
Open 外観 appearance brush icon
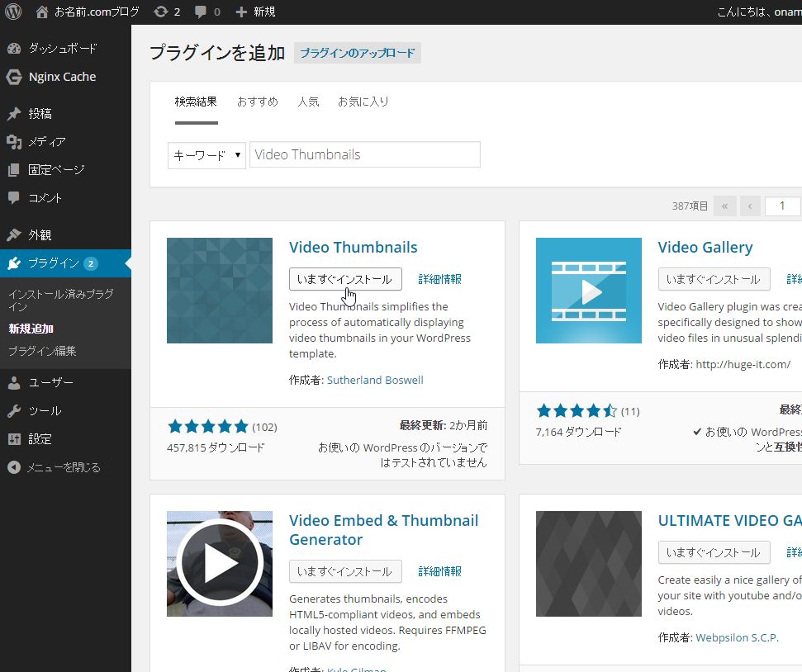tap(14, 234)
